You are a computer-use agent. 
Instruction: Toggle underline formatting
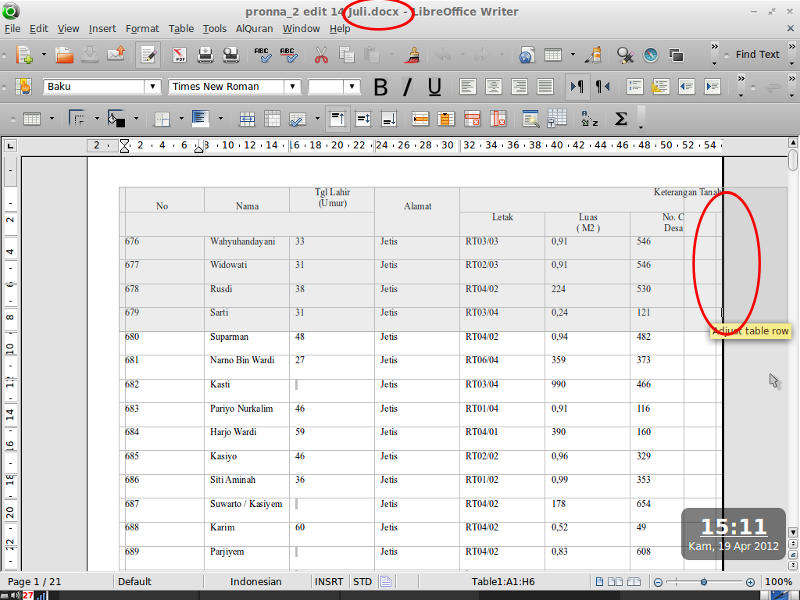click(433, 87)
